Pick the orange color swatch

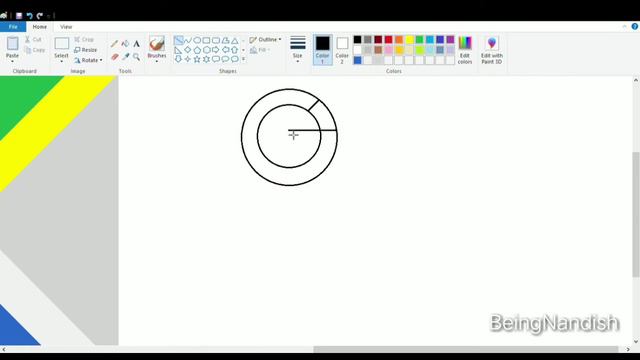click(399, 40)
